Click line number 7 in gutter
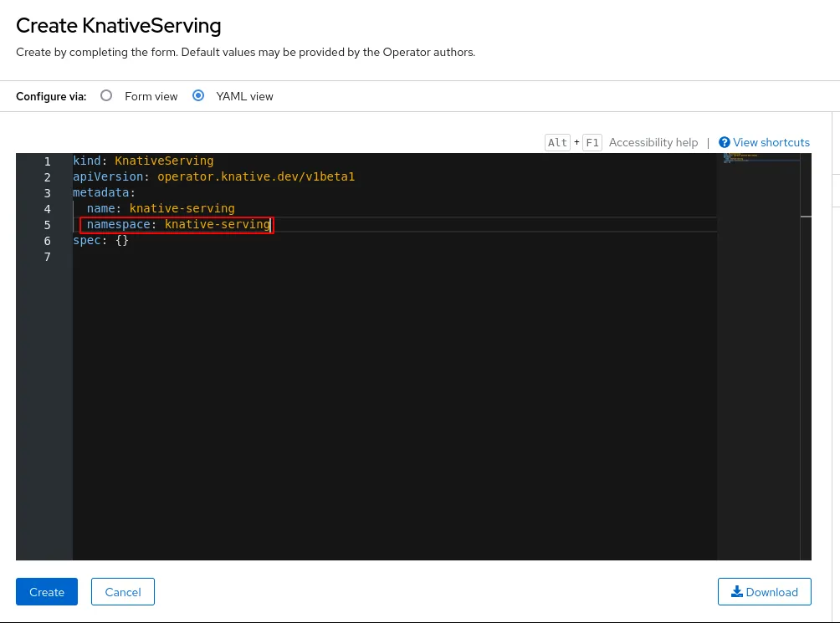The width and height of the screenshot is (840, 623). click(x=48, y=257)
